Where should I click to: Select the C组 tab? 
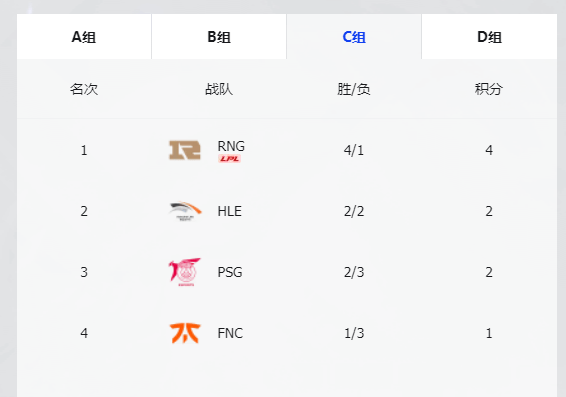tap(354, 37)
